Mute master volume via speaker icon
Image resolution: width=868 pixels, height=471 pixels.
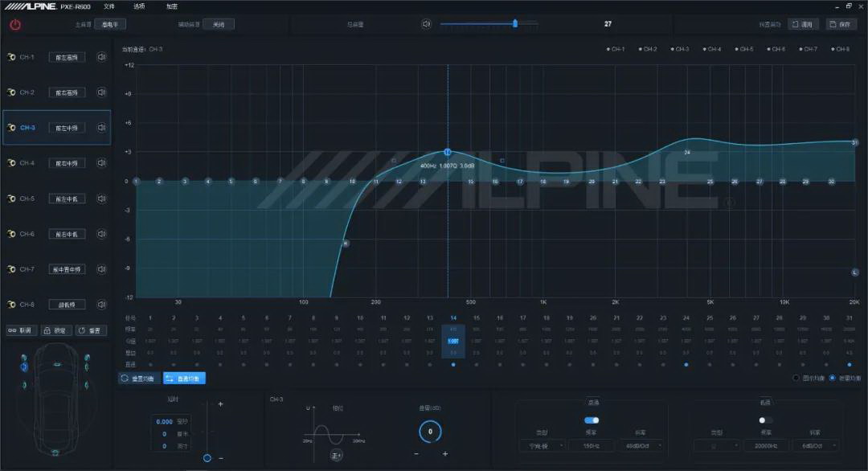point(426,24)
